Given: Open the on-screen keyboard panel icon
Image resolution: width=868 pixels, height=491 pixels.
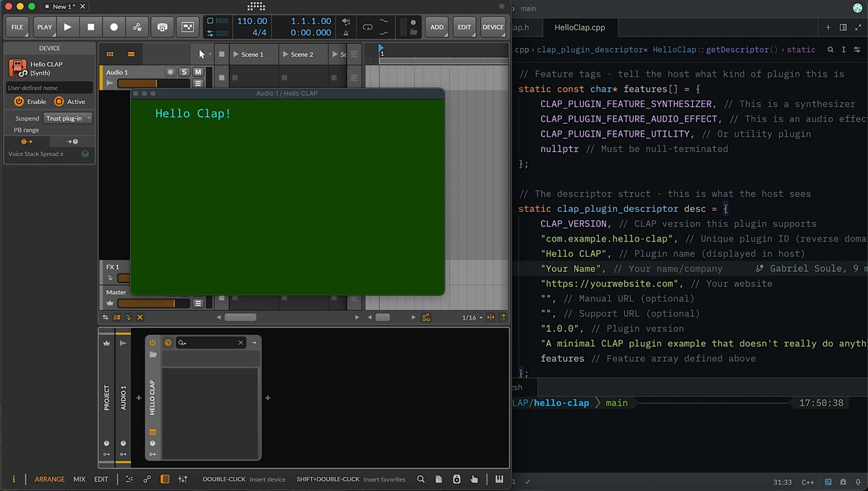Looking at the screenshot, I should click(498, 479).
